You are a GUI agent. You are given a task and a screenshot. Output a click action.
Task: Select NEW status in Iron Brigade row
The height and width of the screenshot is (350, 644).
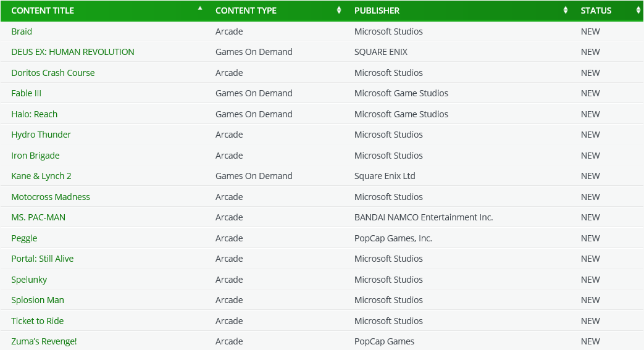click(x=590, y=156)
